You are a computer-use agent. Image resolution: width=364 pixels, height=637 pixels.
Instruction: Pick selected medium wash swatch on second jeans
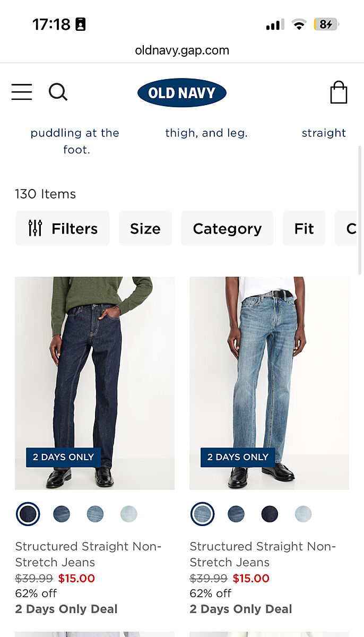pos(202,514)
